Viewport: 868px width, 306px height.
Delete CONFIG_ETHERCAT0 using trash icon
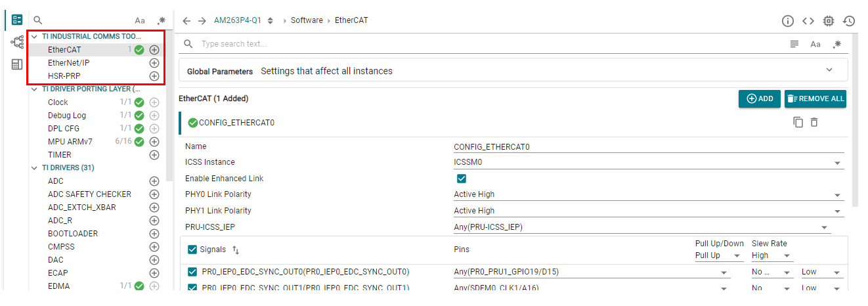click(x=814, y=122)
